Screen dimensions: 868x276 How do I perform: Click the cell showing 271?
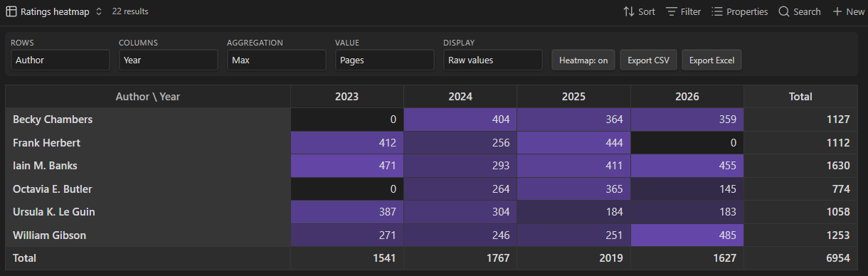pos(347,235)
